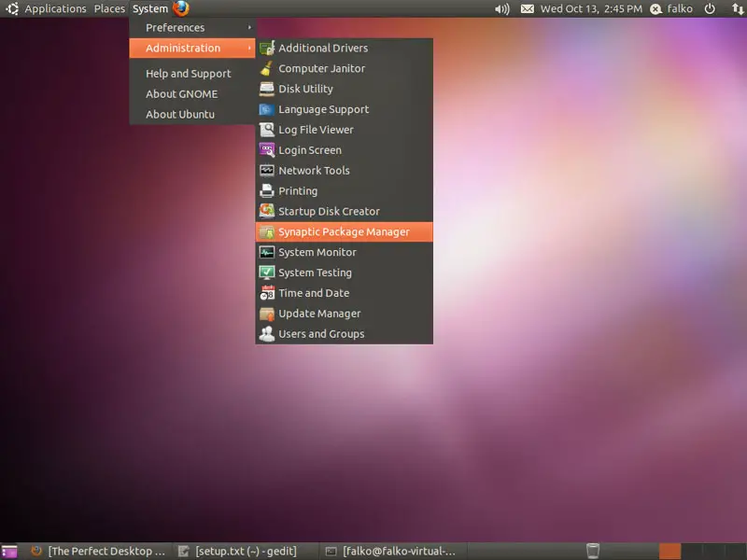Viewport: 747px width, 560px height.
Task: Switch to the second workspace
Action: pyautogui.click(x=692, y=552)
